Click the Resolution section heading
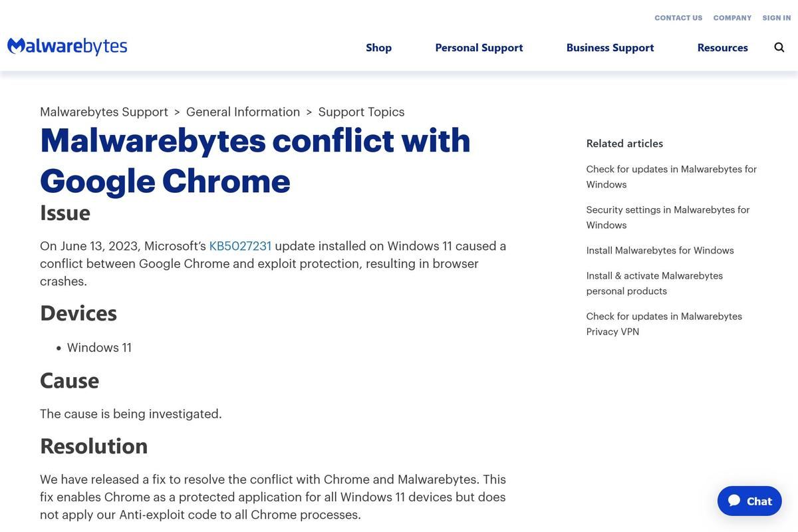Screen dimensions: 798x532 [x=94, y=446]
